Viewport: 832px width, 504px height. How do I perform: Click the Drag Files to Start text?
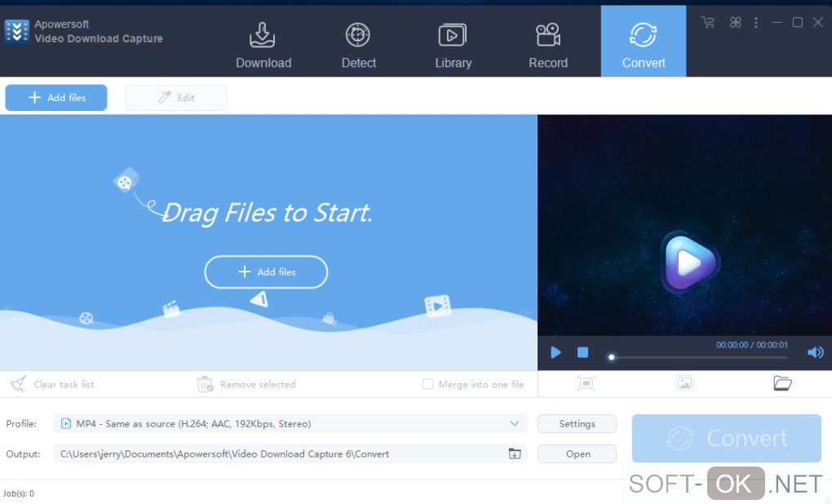click(x=267, y=213)
